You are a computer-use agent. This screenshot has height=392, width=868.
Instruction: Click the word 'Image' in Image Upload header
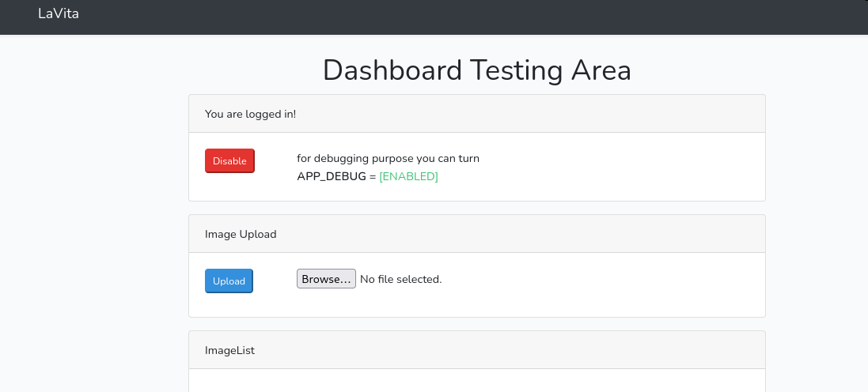click(x=221, y=234)
